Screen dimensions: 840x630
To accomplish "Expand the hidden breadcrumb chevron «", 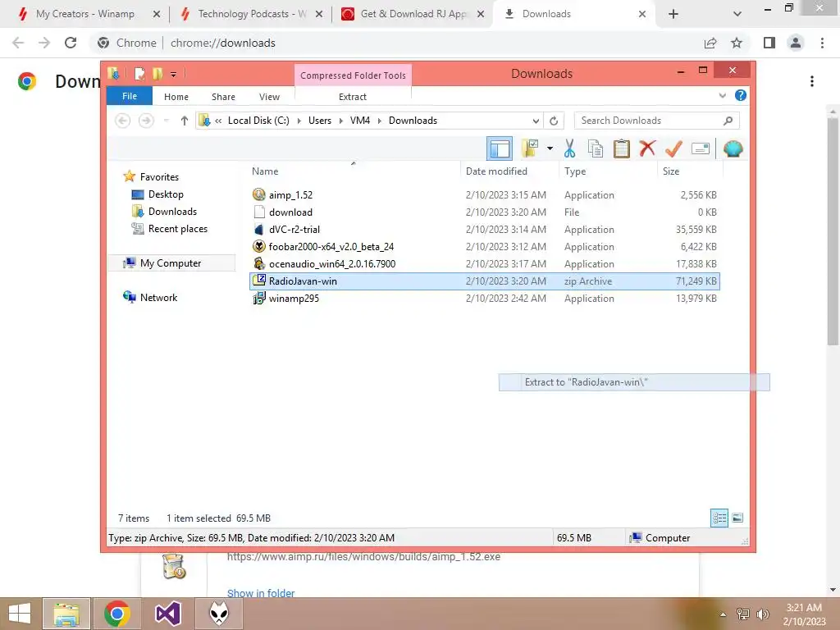I will pos(218,121).
